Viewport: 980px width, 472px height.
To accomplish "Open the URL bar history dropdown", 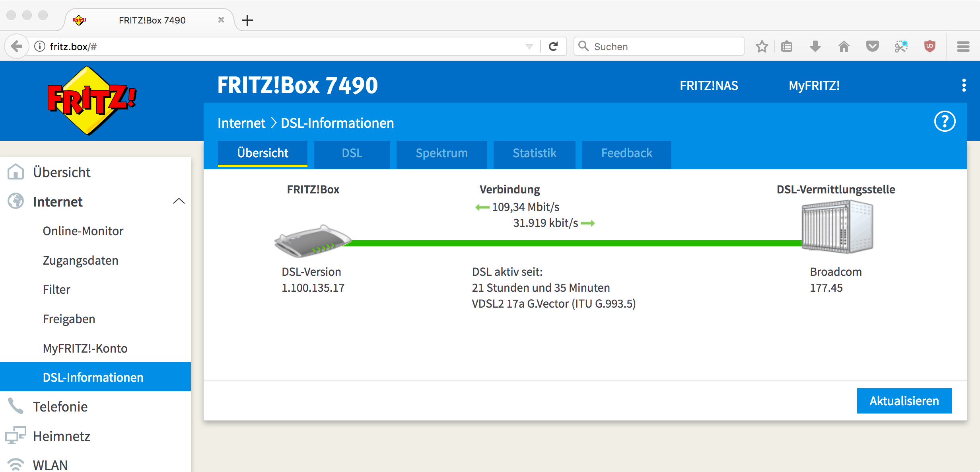I will (x=529, y=47).
